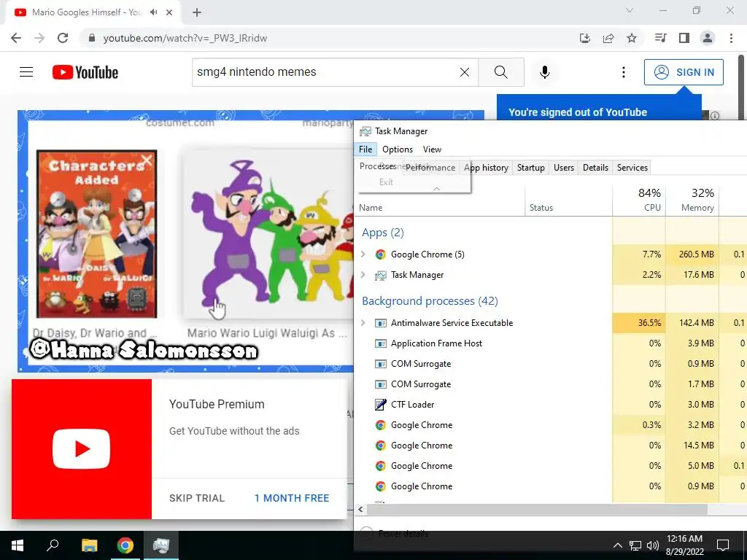Open Task Manager View menu
The width and height of the screenshot is (747, 560).
[432, 149]
